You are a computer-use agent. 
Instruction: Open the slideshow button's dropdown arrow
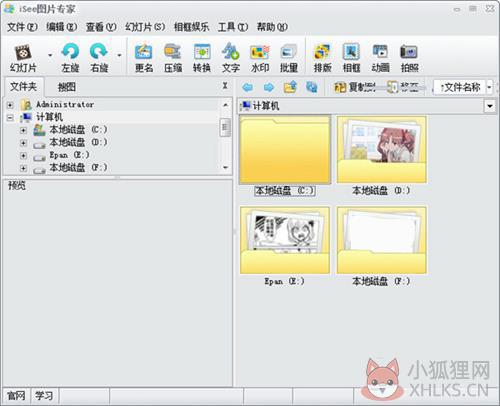click(50, 55)
